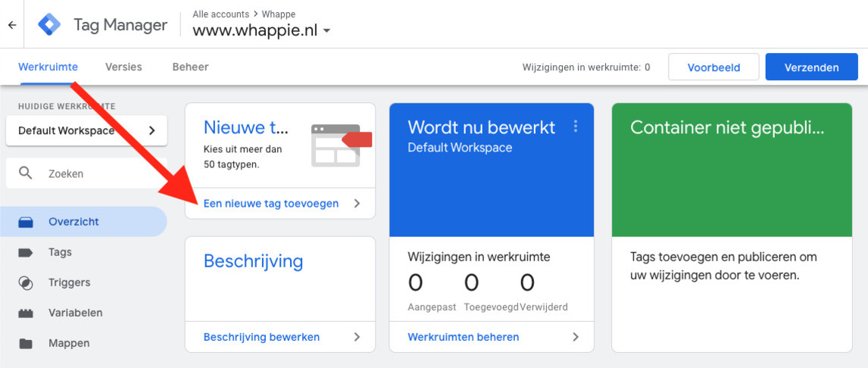Click the Tags label icon
Screen dimensions: 868x368
tap(26, 252)
